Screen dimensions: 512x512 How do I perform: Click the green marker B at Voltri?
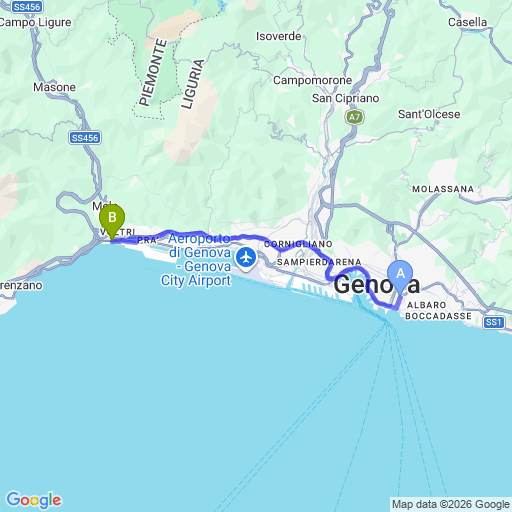click(112, 221)
